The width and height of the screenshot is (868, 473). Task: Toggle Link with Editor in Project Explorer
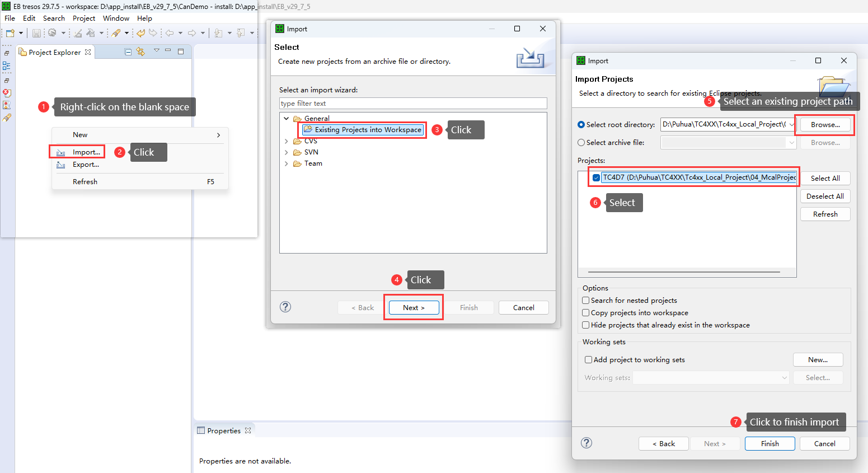pyautogui.click(x=140, y=51)
